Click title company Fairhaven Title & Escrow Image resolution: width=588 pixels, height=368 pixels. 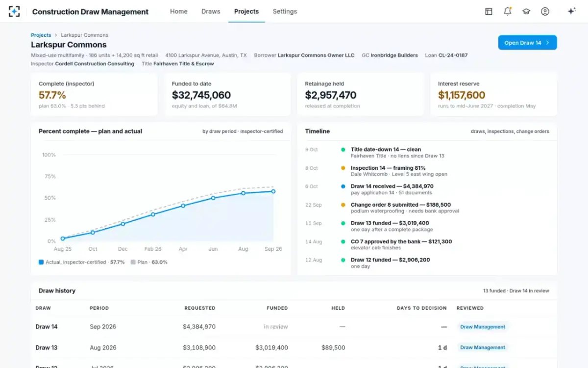(184, 64)
